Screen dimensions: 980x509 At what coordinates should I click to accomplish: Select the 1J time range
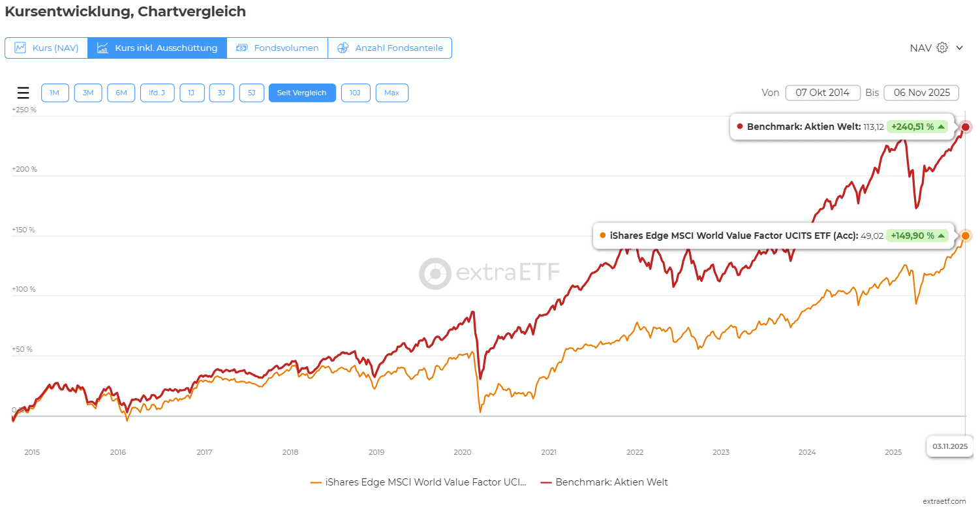pos(191,93)
